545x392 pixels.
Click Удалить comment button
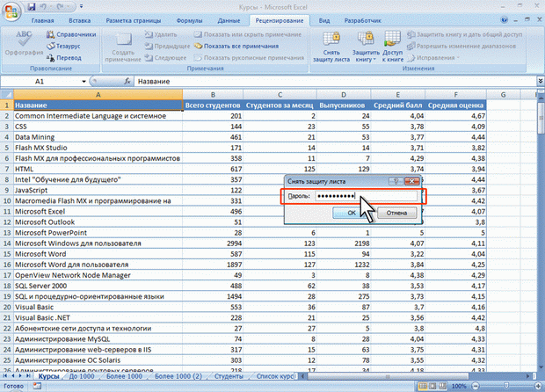coord(161,34)
